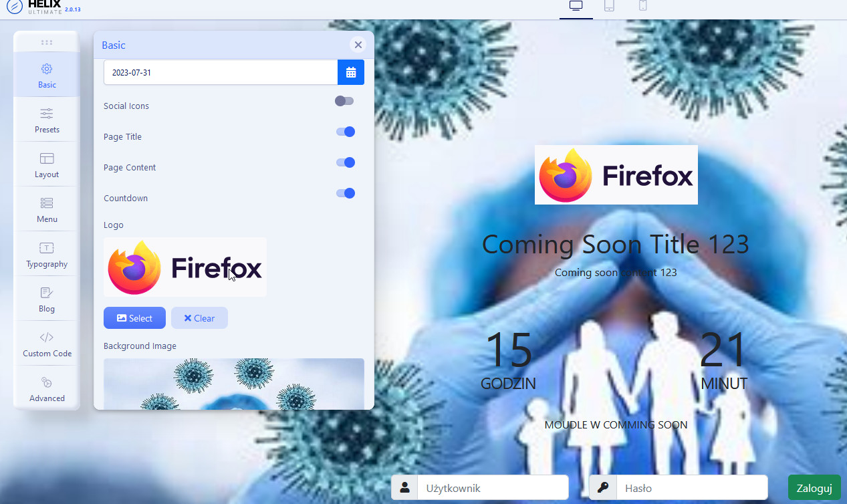The width and height of the screenshot is (847, 504).
Task: Click the 'Coming soon content 123' text
Action: (616, 273)
